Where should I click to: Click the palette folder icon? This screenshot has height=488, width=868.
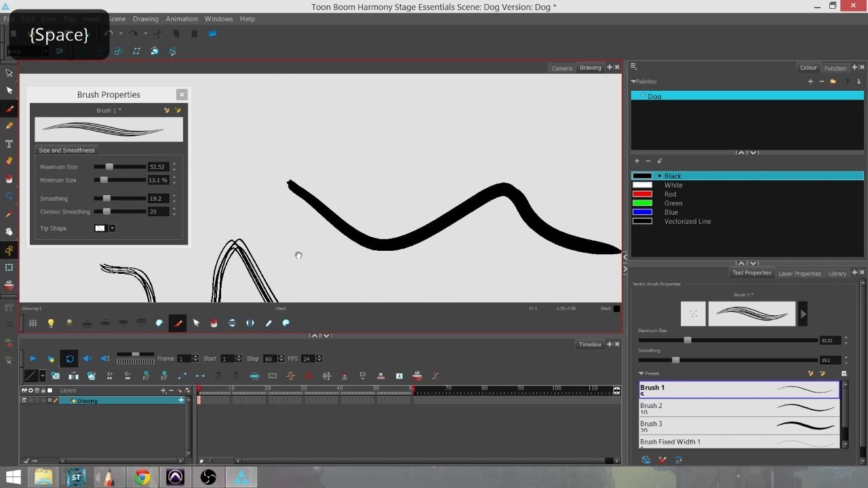833,81
